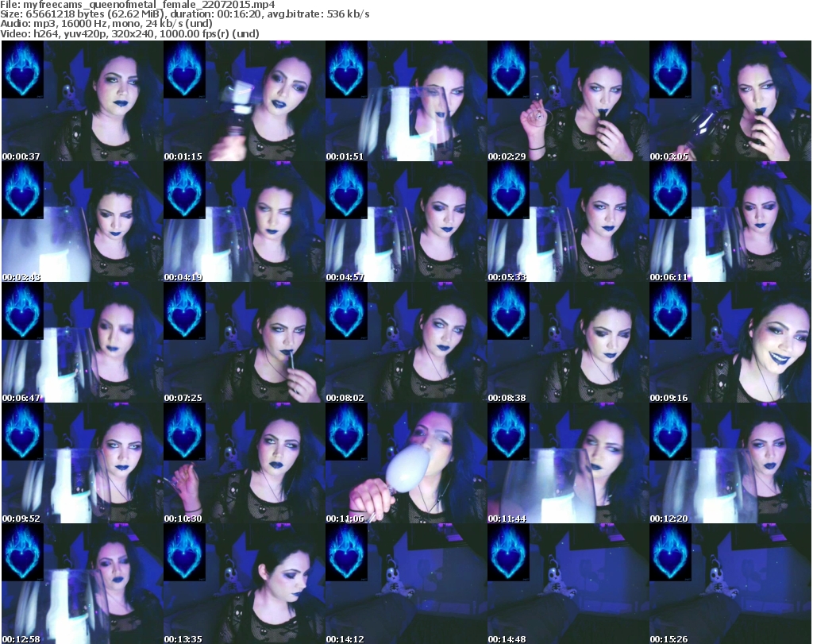This screenshot has height=644, width=813.
Task: Click the frame thumbnail stamped 00:10:30
Action: 245,464
